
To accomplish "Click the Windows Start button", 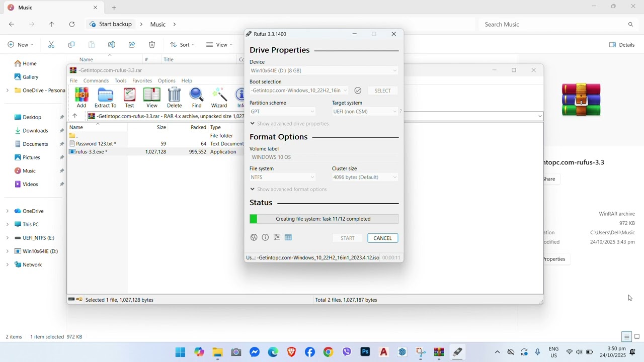I will point(180,352).
